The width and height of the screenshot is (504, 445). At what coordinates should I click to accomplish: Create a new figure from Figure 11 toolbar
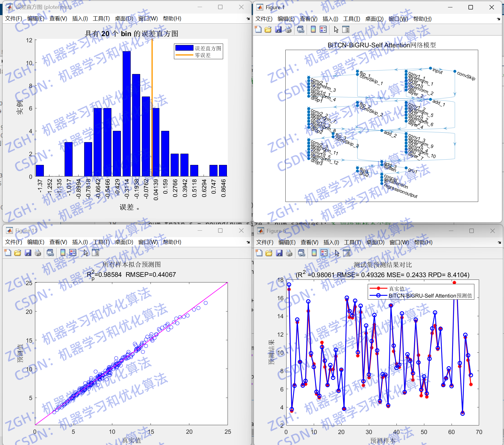[x=8, y=253]
